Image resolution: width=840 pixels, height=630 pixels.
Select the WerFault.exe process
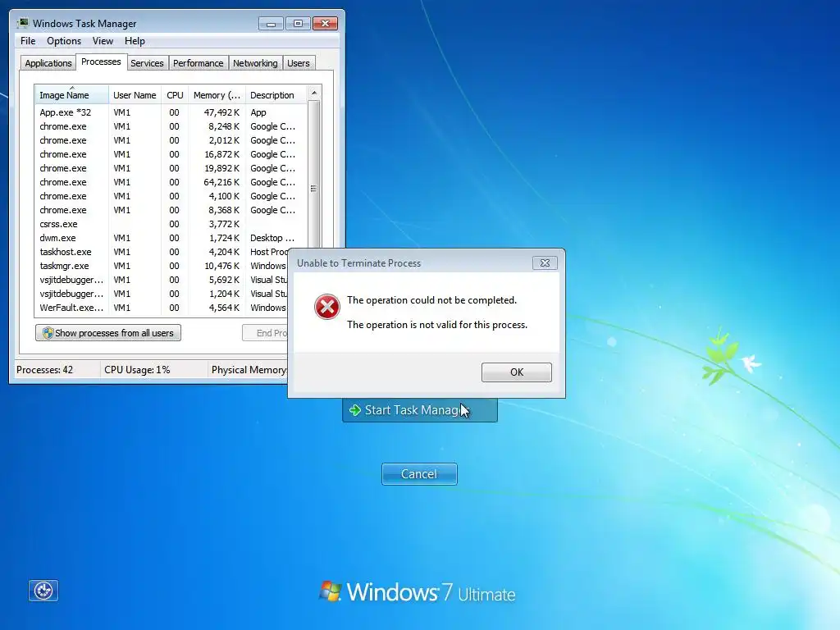coord(162,308)
